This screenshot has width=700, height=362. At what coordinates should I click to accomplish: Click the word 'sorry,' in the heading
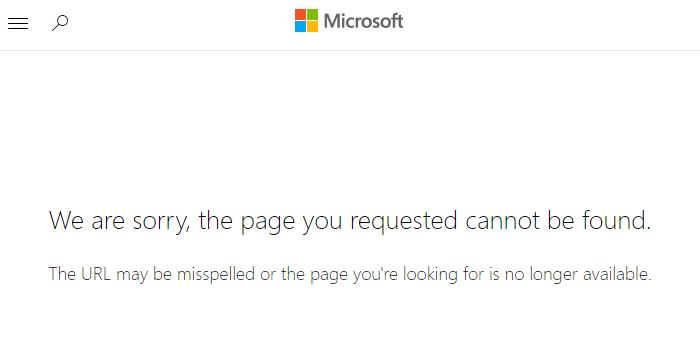(162, 223)
